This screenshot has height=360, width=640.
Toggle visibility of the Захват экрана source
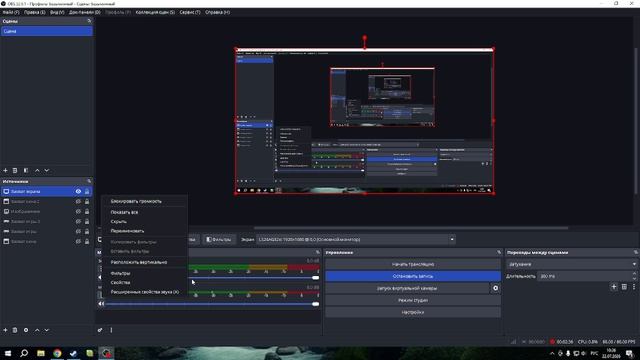click(78, 191)
